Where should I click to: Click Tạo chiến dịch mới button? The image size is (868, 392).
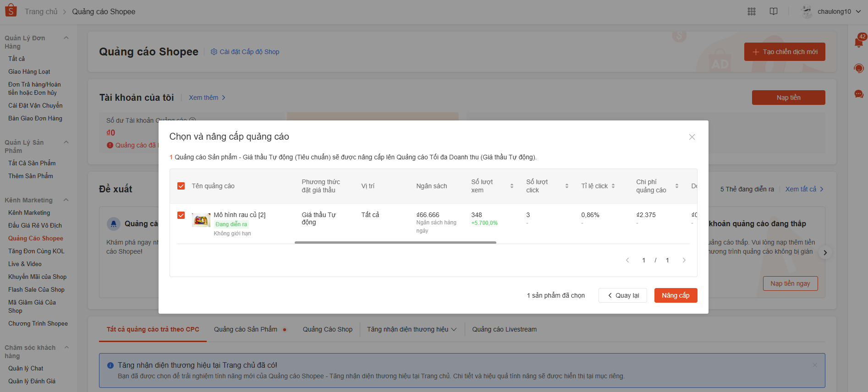(x=785, y=52)
